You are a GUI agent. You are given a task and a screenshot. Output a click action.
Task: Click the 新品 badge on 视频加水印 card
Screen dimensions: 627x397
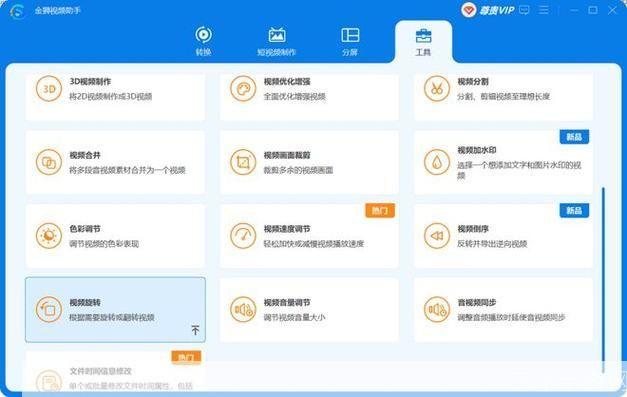pyautogui.click(x=574, y=137)
